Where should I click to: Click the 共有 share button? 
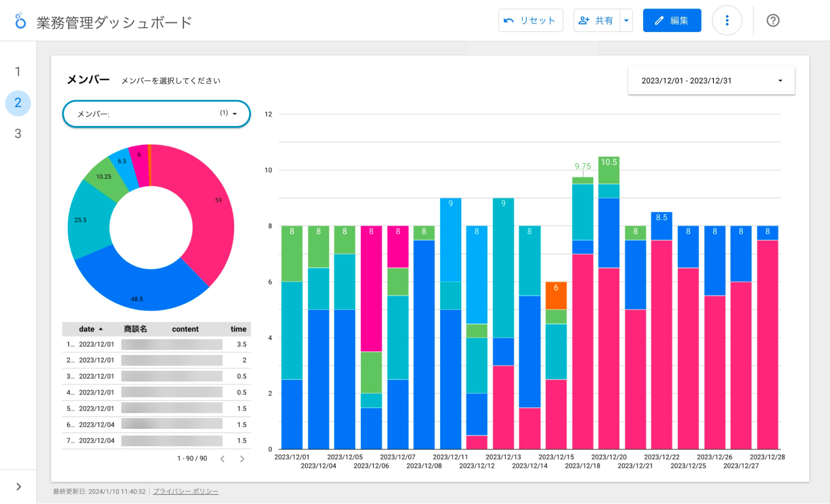[597, 20]
